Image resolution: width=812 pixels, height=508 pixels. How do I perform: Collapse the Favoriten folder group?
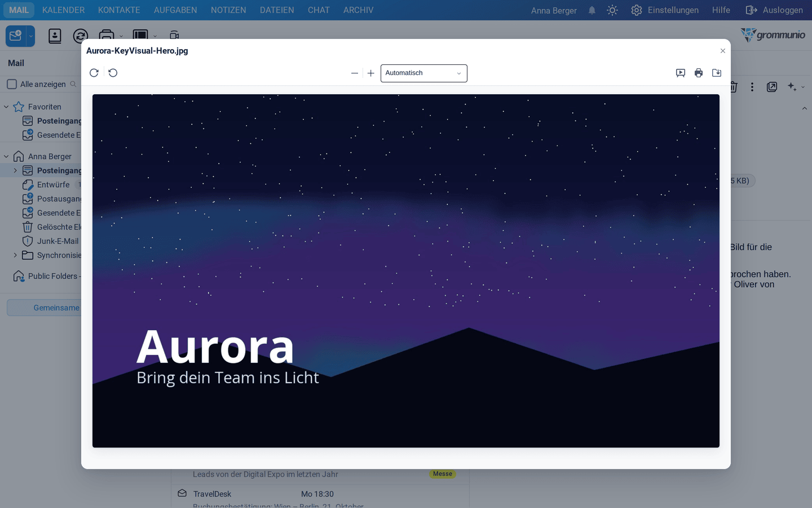6,107
